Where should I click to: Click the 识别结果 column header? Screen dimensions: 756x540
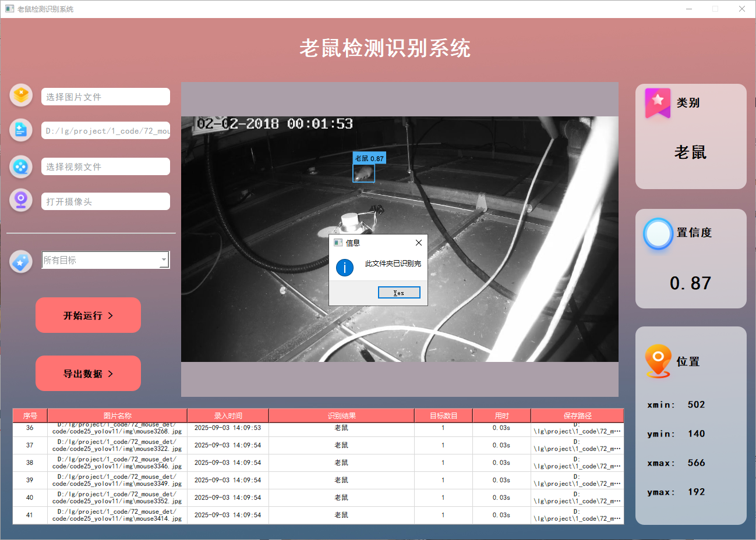(342, 415)
